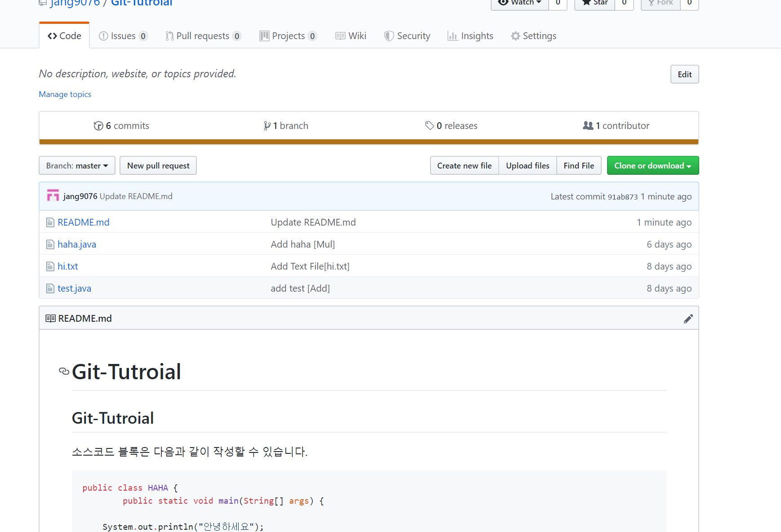Click the language color bar
The width and height of the screenshot is (781, 532).
pyautogui.click(x=369, y=142)
